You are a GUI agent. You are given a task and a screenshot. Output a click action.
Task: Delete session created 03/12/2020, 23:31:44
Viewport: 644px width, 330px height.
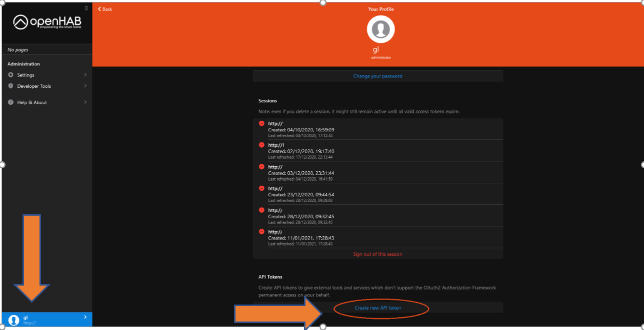click(261, 167)
